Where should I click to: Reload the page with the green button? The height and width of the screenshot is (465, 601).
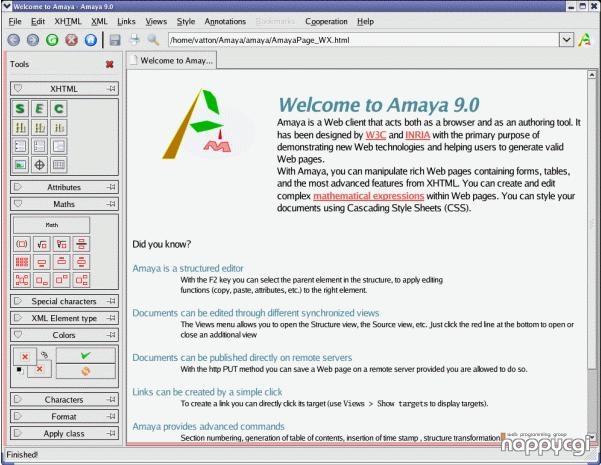[x=52, y=39]
